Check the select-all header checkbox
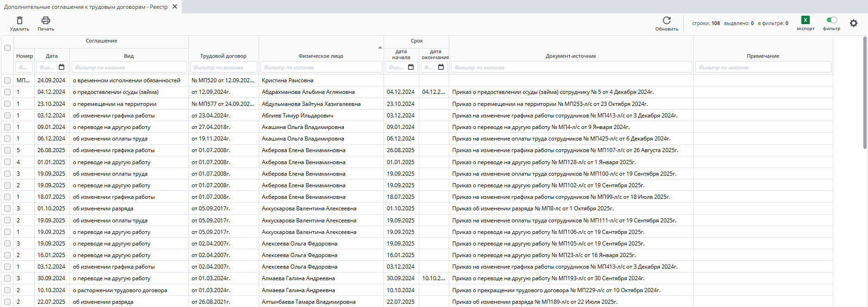 tap(7, 48)
